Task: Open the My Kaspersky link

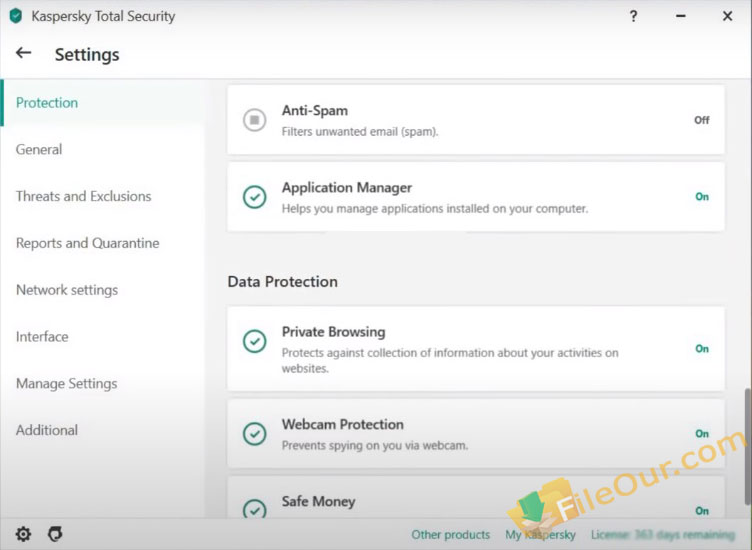Action: point(540,534)
